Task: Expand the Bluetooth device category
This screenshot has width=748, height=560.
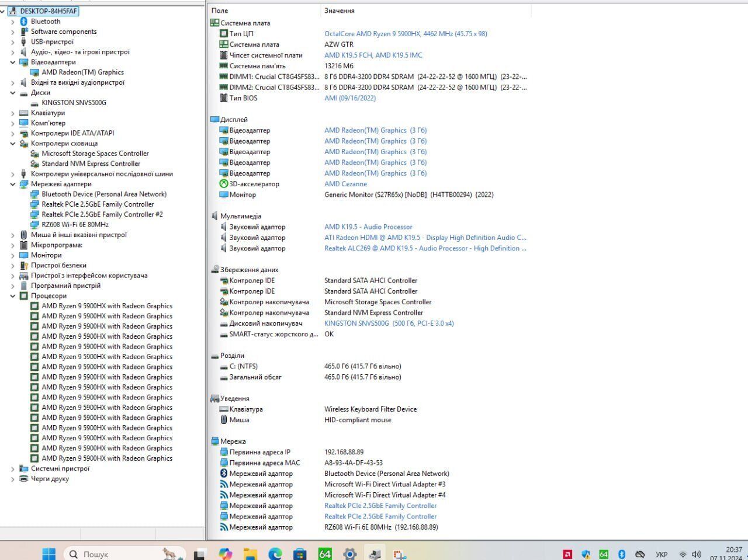Action: tap(13, 22)
